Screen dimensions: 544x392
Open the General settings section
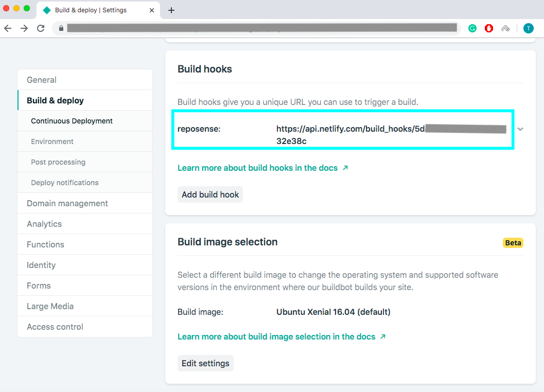coord(42,80)
